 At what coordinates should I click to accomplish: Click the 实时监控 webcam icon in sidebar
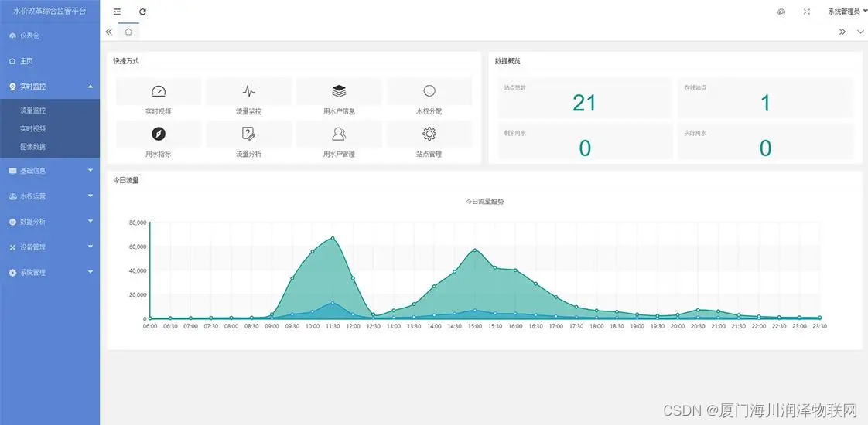12,87
